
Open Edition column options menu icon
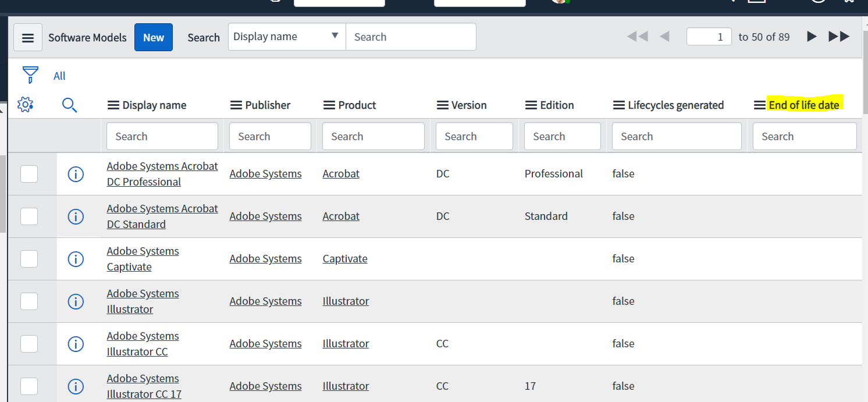[x=531, y=105]
